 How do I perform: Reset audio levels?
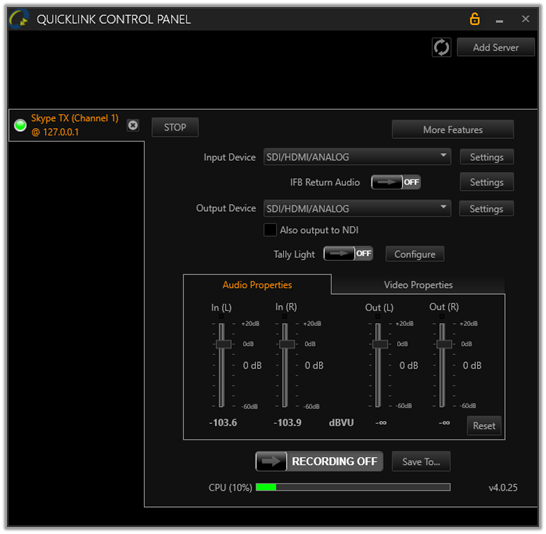click(484, 426)
